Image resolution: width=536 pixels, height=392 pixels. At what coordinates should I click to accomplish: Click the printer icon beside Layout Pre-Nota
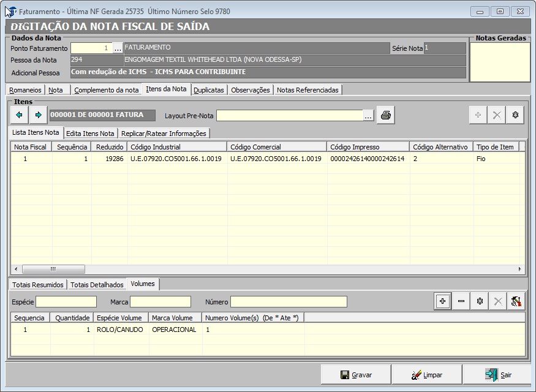[385, 115]
